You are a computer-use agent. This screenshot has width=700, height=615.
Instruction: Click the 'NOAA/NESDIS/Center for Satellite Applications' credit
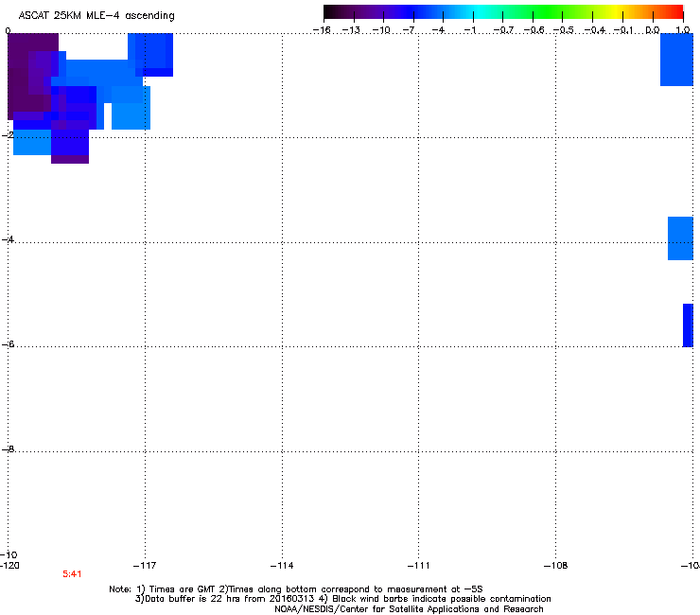pos(409,609)
